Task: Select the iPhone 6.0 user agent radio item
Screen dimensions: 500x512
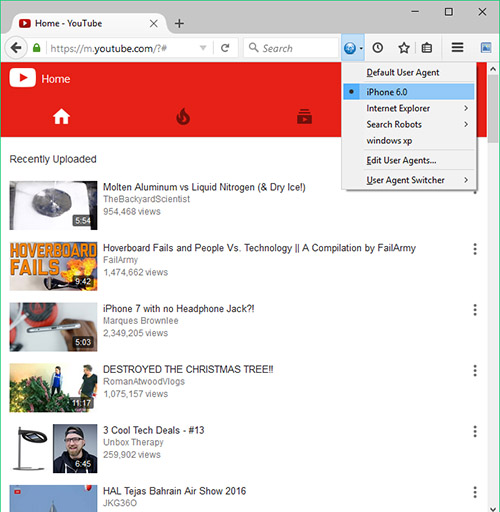Action: pyautogui.click(x=409, y=92)
